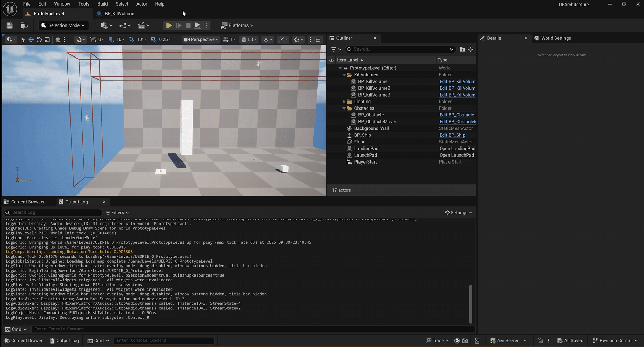Screen dimensions: 644x347
Task: Toggle rotation snapping for the viewport
Action: pyautogui.click(x=132, y=39)
